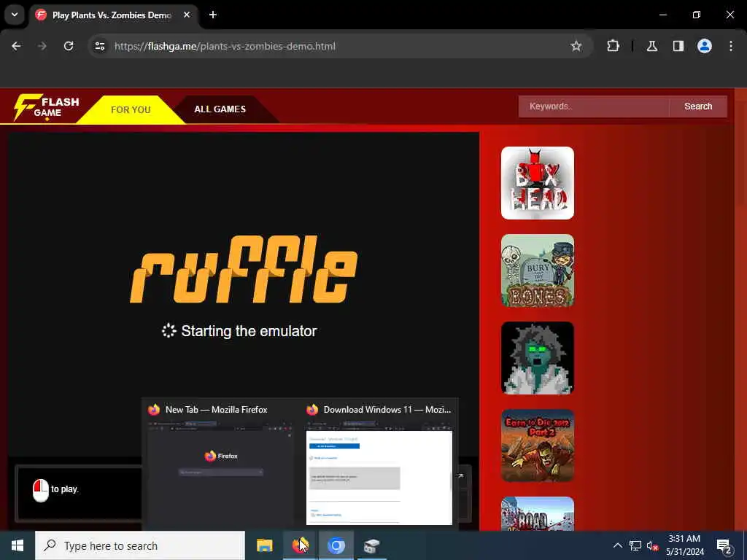Open the Extensions puzzle icon
The height and width of the screenshot is (560, 747).
(x=613, y=46)
